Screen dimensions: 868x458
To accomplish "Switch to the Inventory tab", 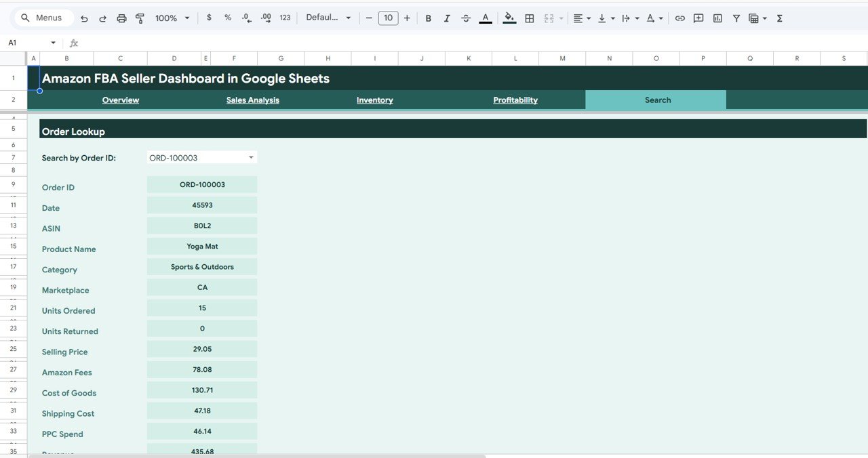I will click(x=375, y=100).
